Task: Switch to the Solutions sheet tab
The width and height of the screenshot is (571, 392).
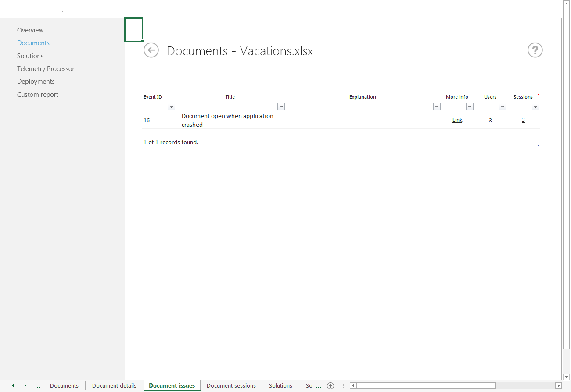Action: pyautogui.click(x=280, y=386)
